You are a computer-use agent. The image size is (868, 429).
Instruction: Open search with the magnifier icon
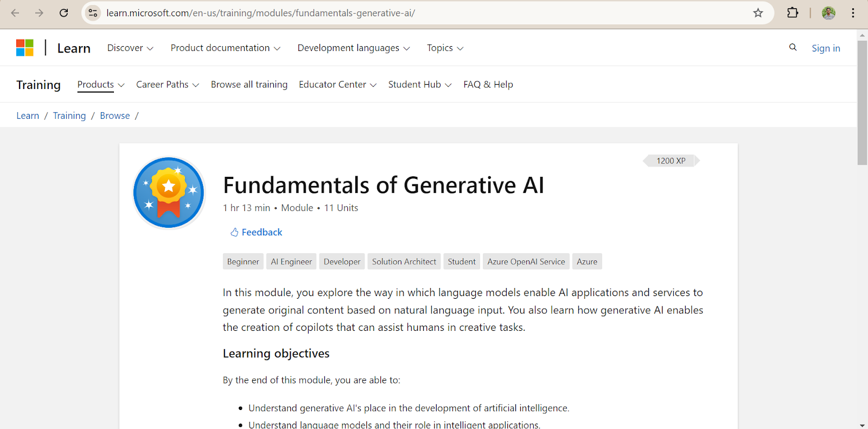click(793, 48)
